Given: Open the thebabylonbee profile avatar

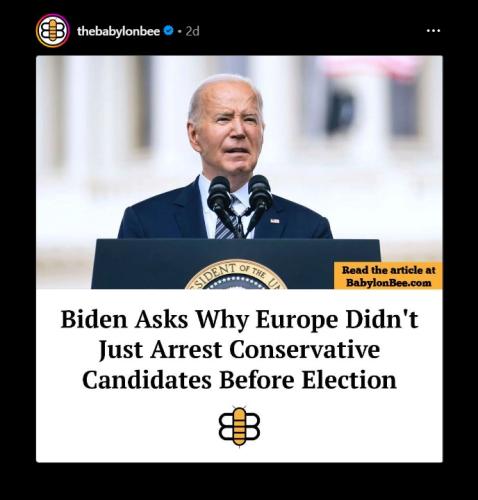Looking at the screenshot, I should [x=53, y=31].
